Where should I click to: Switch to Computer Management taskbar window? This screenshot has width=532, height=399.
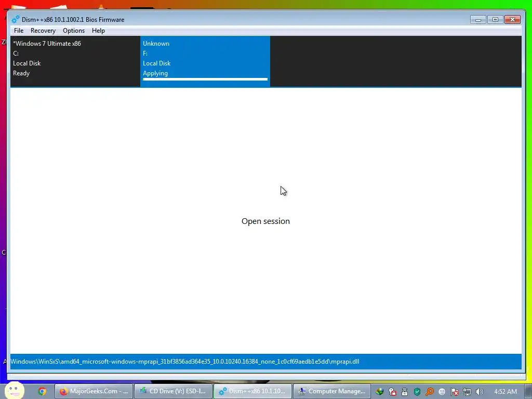click(x=332, y=391)
